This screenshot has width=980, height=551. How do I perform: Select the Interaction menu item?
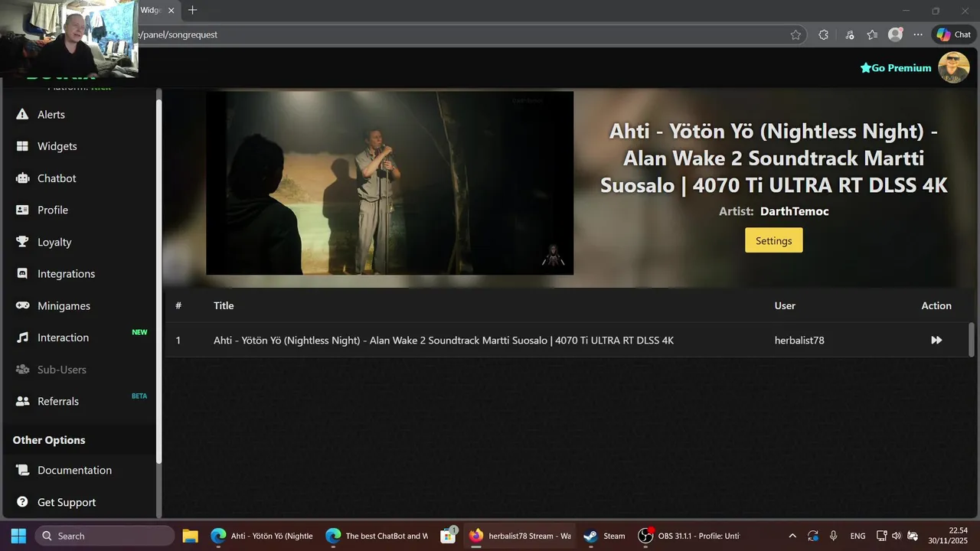(x=63, y=337)
